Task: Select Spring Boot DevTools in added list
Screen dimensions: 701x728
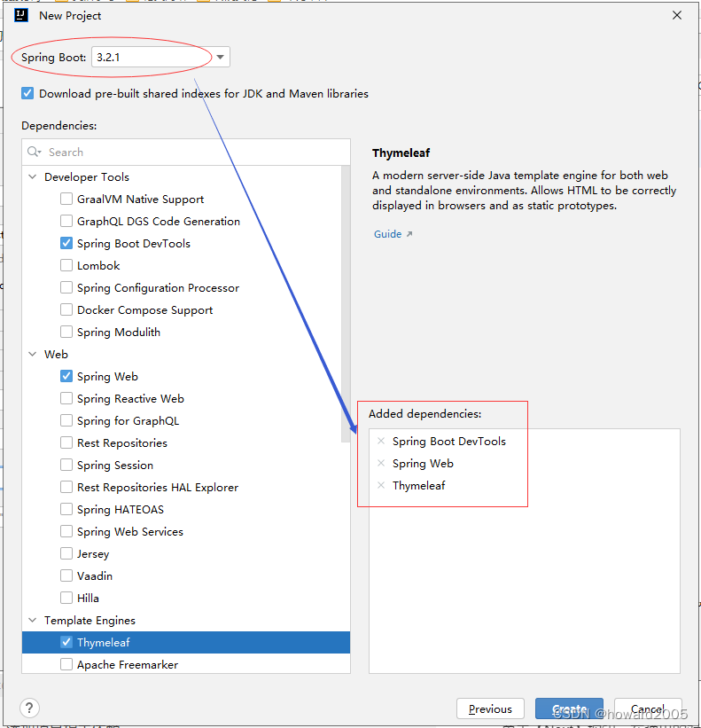Action: click(x=449, y=441)
